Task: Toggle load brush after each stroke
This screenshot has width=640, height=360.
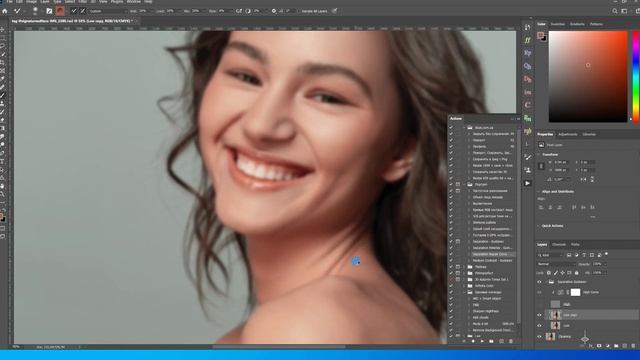Action: coord(74,11)
